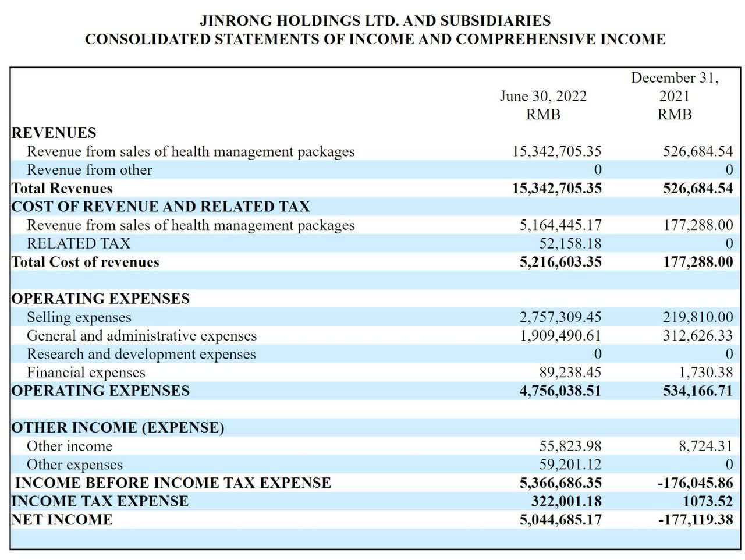Select INCOME BEFORE INCOME TAX EXPENSE label
This screenshot has width=745, height=560.
173,483
